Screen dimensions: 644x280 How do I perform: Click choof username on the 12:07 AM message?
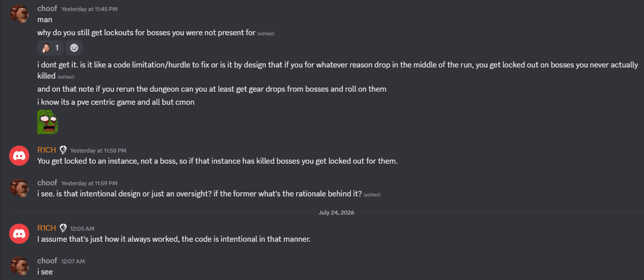47,261
